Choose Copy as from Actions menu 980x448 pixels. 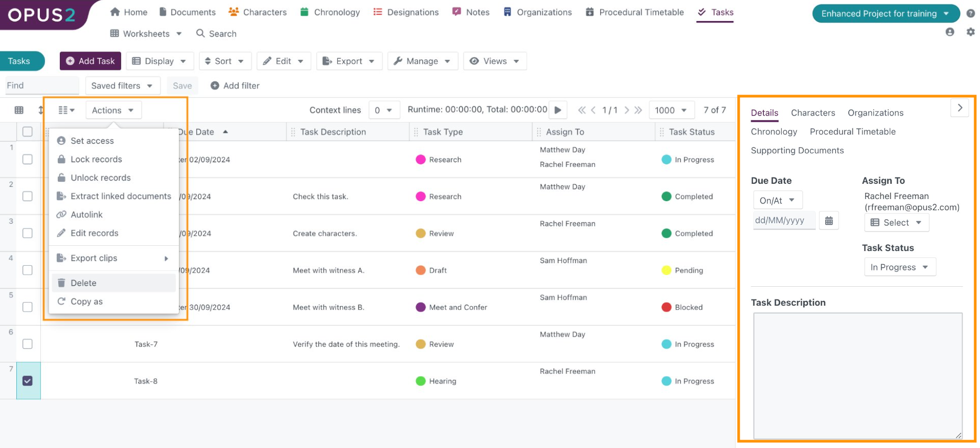pyautogui.click(x=113, y=301)
